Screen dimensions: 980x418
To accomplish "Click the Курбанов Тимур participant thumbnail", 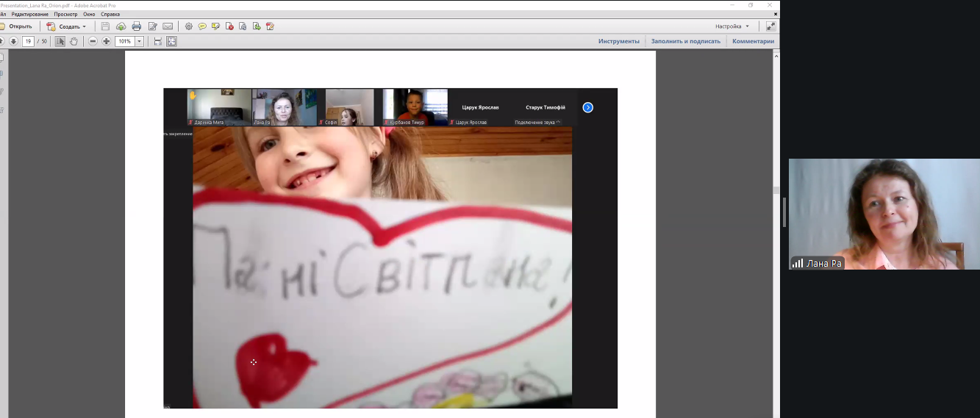I will tap(415, 107).
